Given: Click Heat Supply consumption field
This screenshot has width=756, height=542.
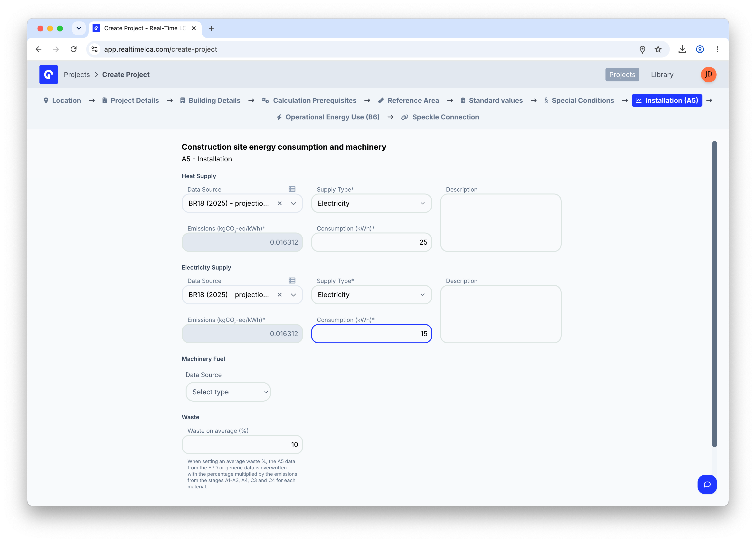Looking at the screenshot, I should click(x=371, y=242).
